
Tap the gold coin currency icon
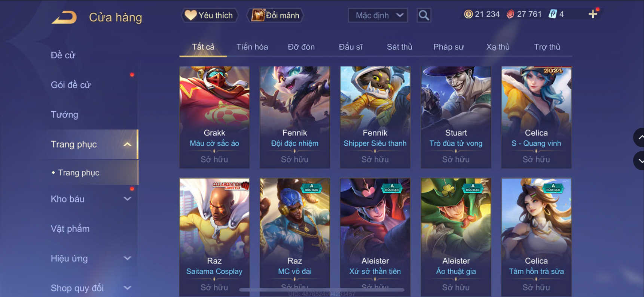[468, 14]
